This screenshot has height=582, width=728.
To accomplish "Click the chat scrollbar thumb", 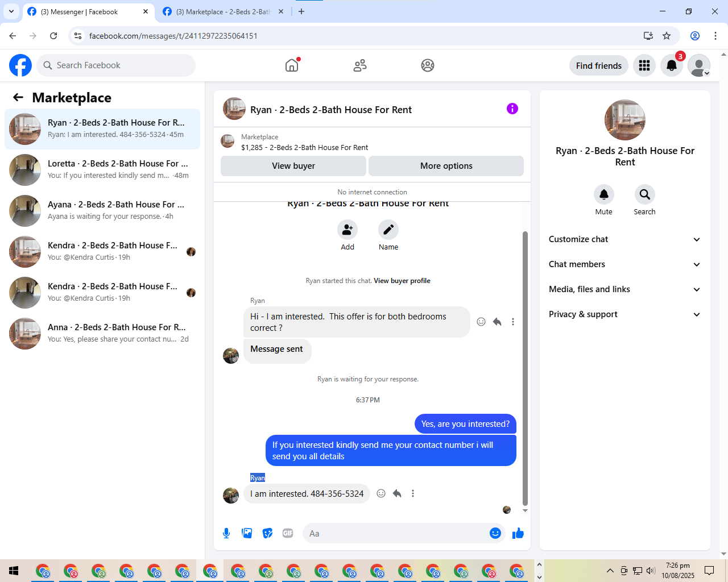I will (x=525, y=368).
